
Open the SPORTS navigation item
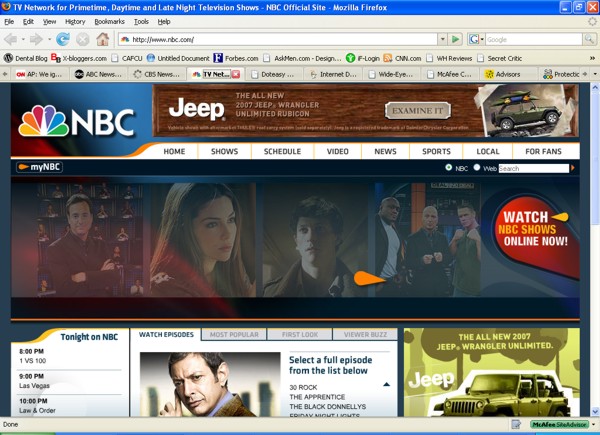click(436, 152)
